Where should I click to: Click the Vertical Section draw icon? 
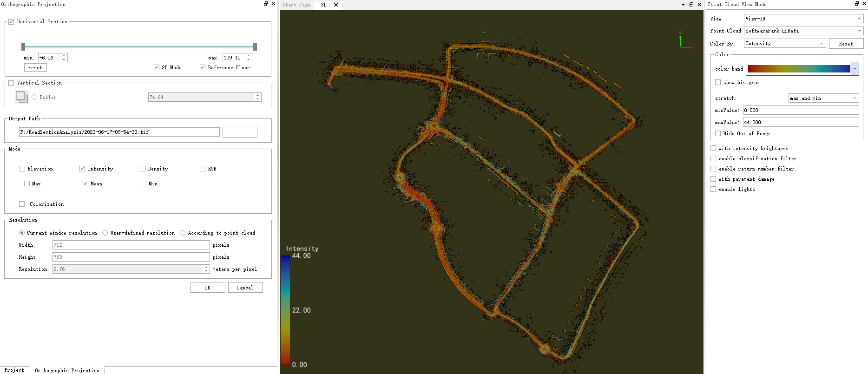coord(22,97)
